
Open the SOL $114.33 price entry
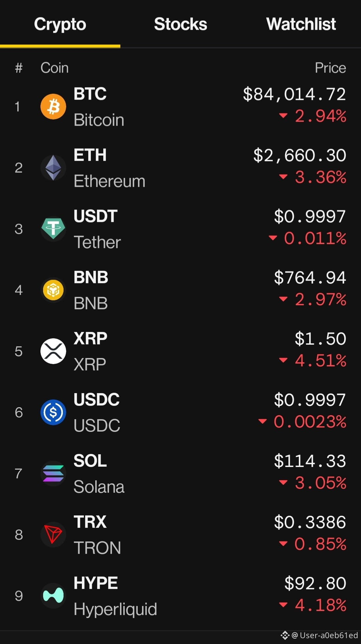coord(310,461)
